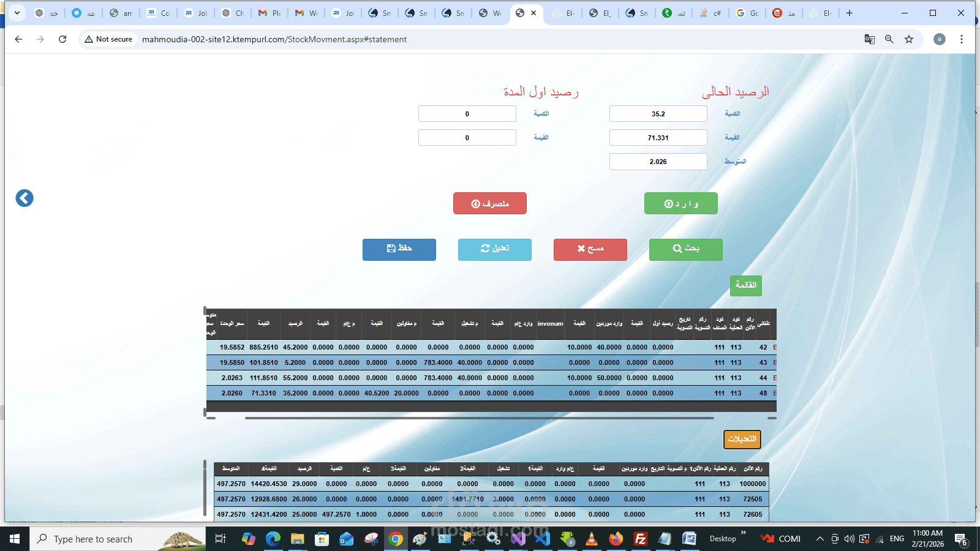Viewport: 980px width, 551px height.
Task: Select invonum column header
Action: click(x=550, y=324)
